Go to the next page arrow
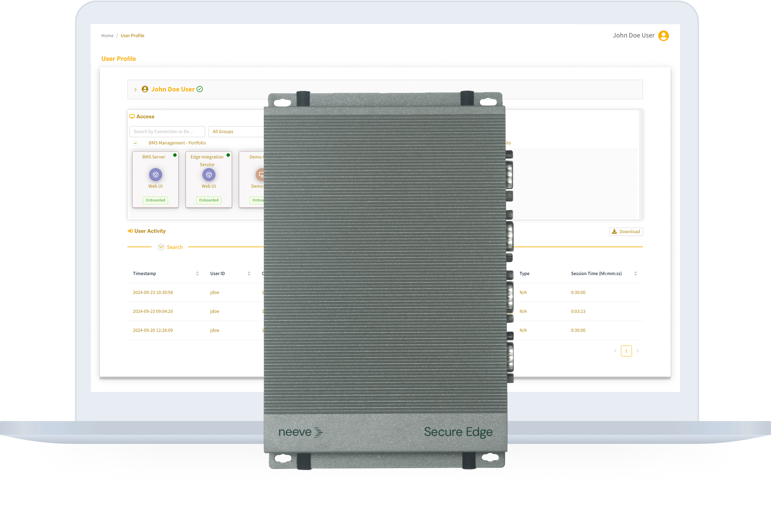This screenshot has height=532, width=771. 637,351
